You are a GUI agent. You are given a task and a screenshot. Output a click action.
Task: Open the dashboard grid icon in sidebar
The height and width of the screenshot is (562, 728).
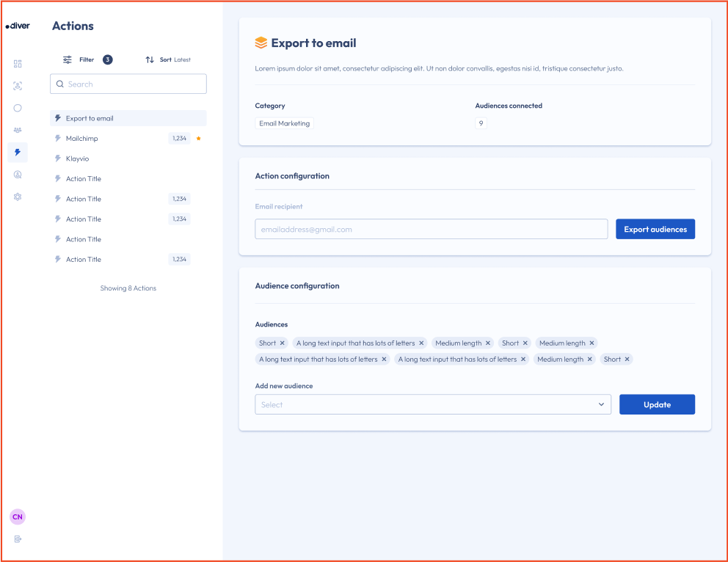tap(18, 64)
